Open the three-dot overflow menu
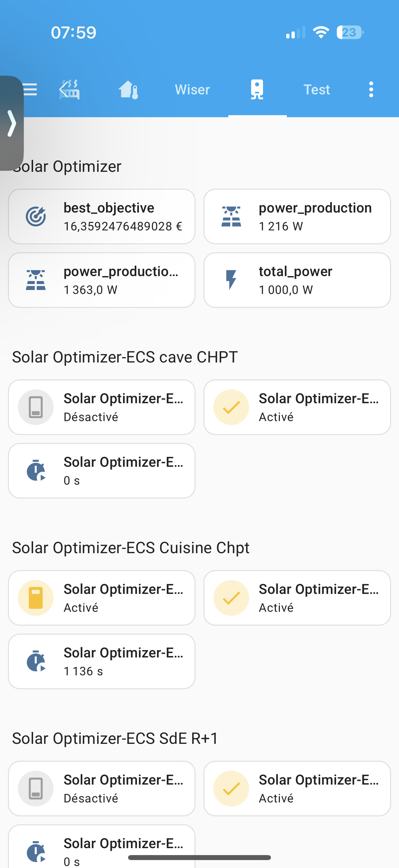This screenshot has width=399, height=868. point(371,90)
